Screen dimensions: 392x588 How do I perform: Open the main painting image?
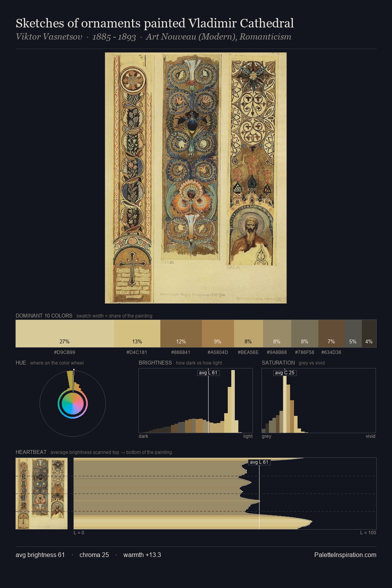196,178
